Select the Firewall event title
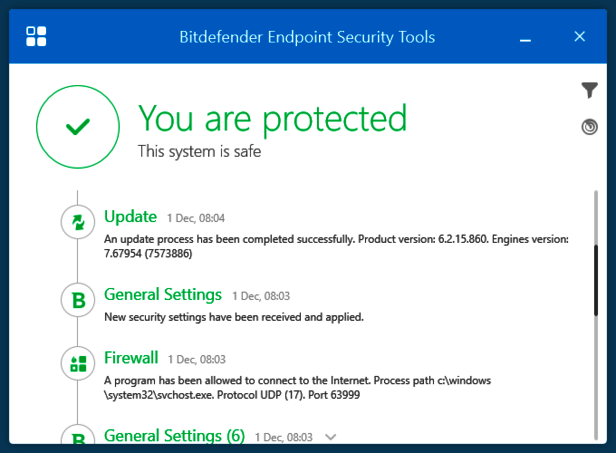The image size is (616, 453). tap(131, 358)
